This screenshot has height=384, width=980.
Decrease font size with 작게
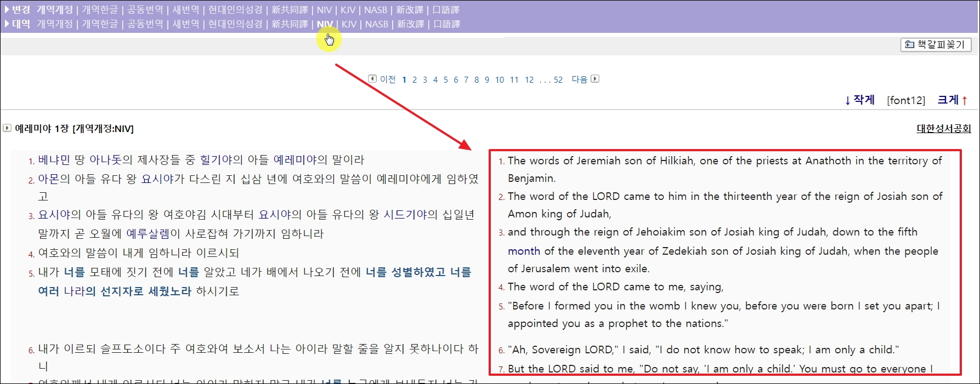click(859, 100)
